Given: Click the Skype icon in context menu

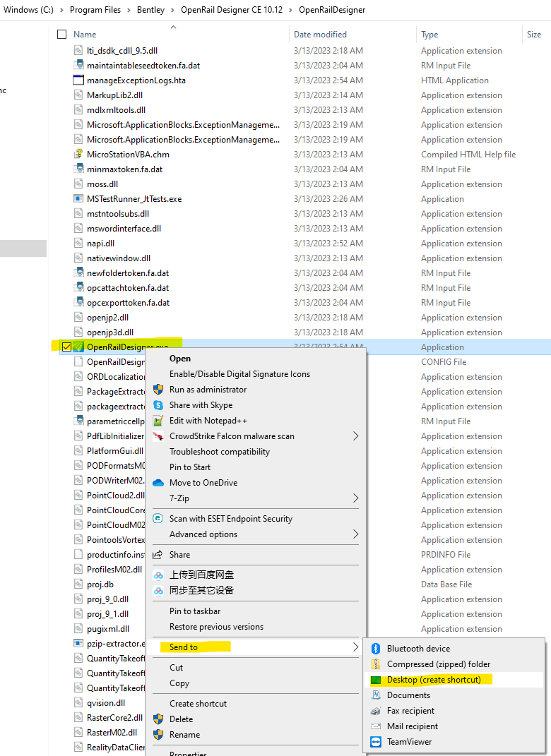Looking at the screenshot, I should (x=158, y=405).
